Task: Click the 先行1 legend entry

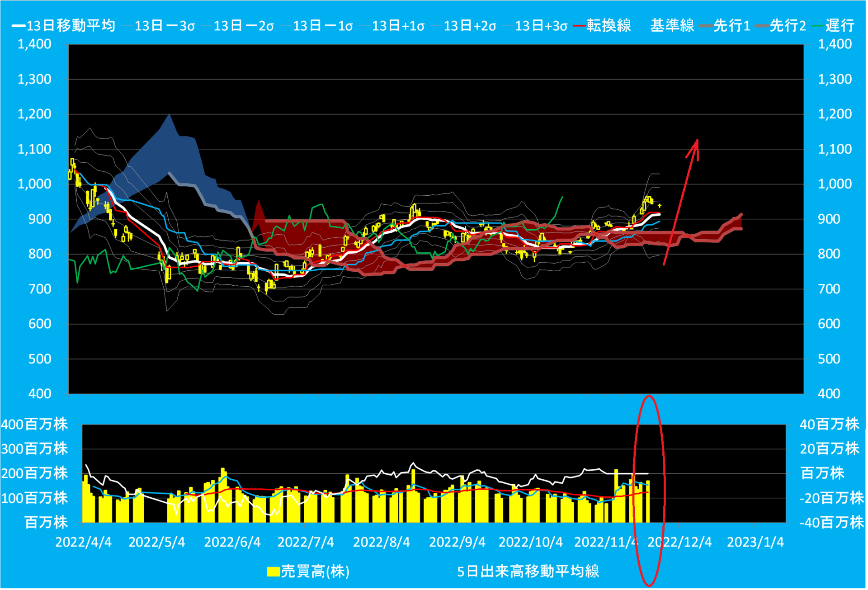Action: point(725,25)
